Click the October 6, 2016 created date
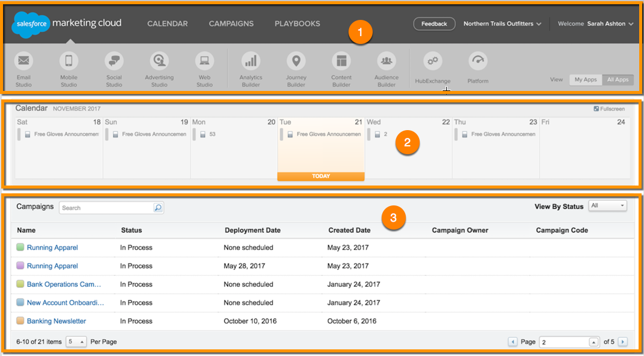 [x=352, y=321]
